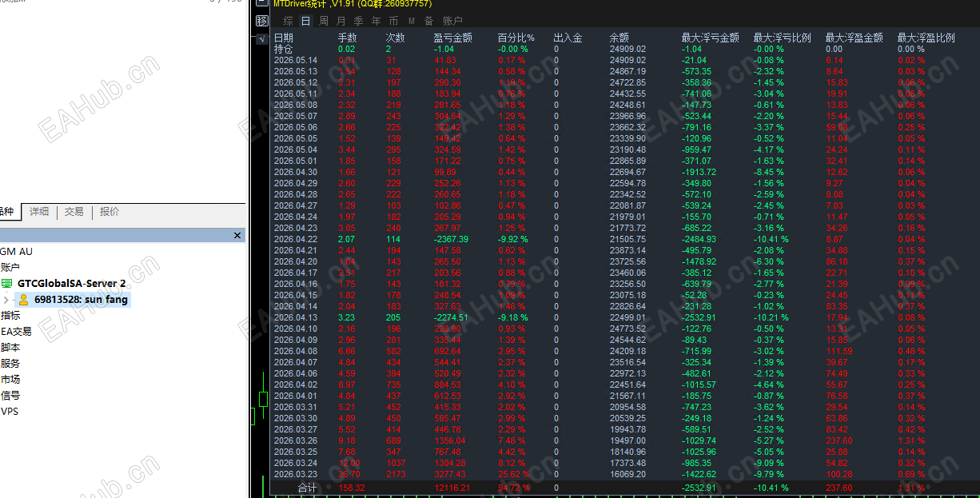Switch to the 综 summary tab
The width and height of the screenshot is (980, 498).
click(x=288, y=21)
